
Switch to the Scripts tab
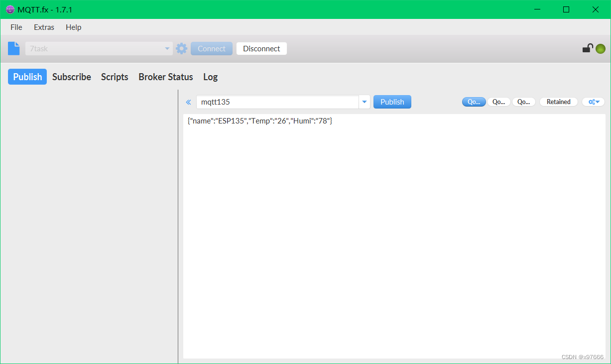tap(115, 77)
